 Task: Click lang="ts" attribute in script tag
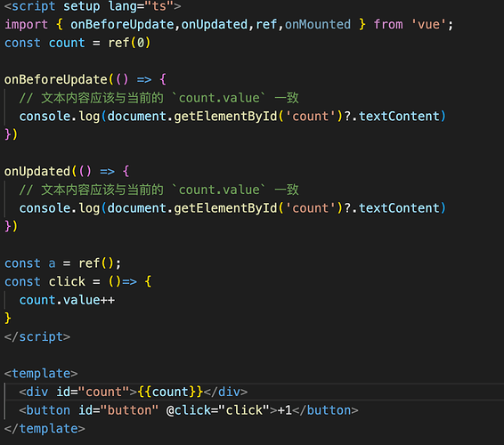coord(141,6)
